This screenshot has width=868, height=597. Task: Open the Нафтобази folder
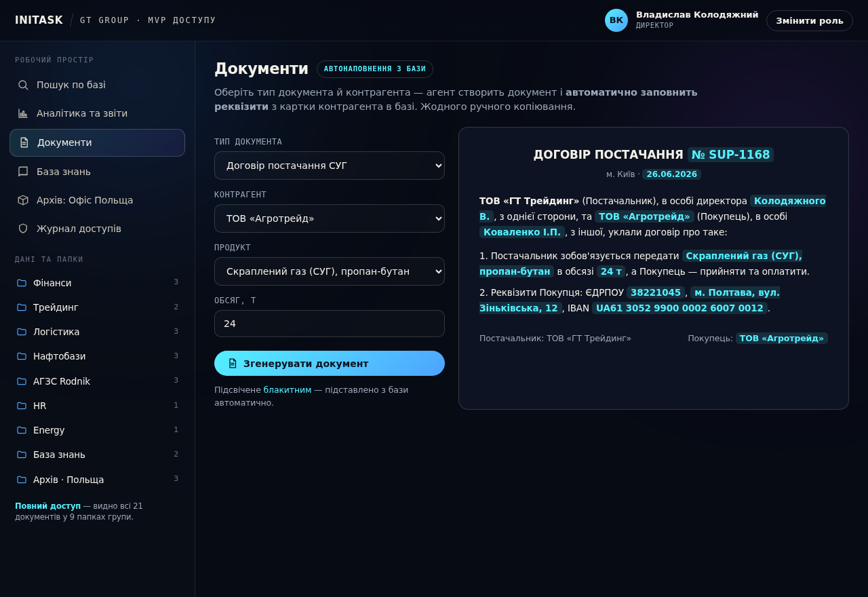(97, 356)
